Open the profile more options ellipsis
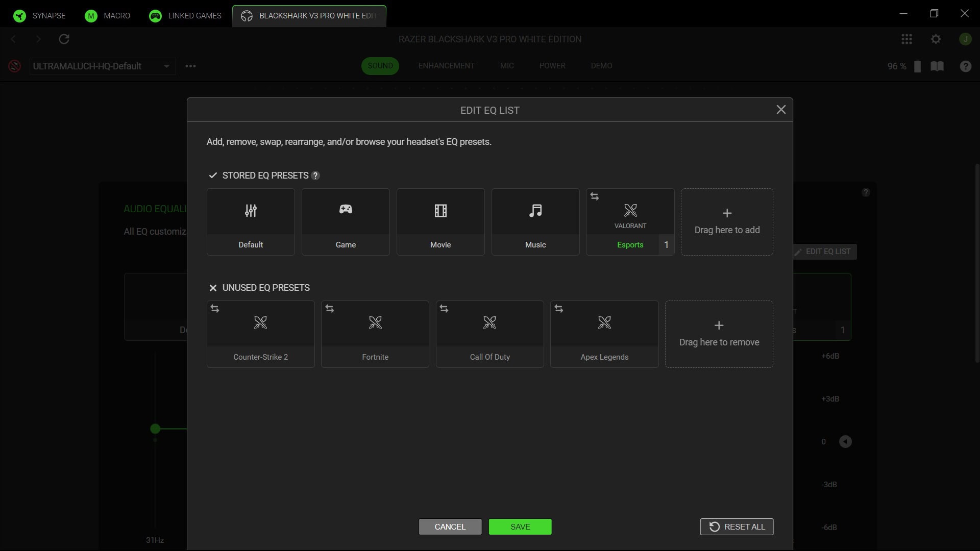The height and width of the screenshot is (551, 980). [x=190, y=66]
